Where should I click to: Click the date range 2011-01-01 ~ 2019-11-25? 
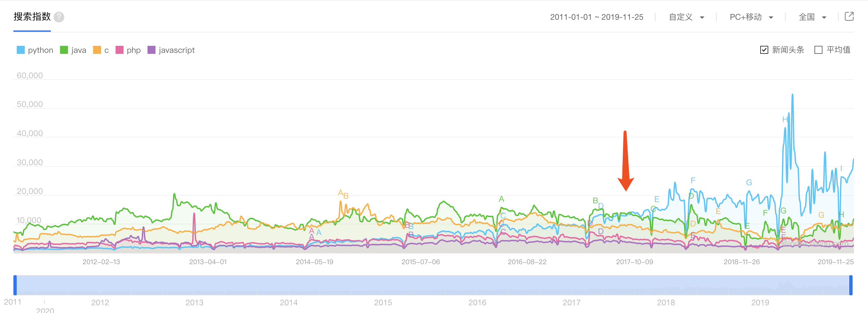(x=596, y=17)
